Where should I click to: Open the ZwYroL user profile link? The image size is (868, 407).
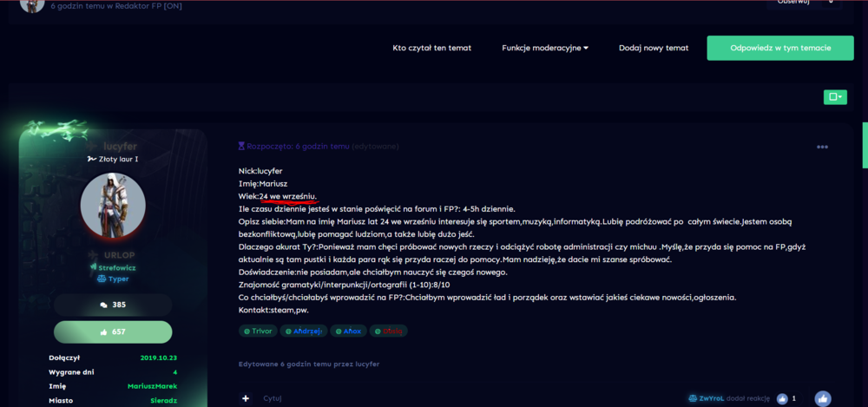712,398
